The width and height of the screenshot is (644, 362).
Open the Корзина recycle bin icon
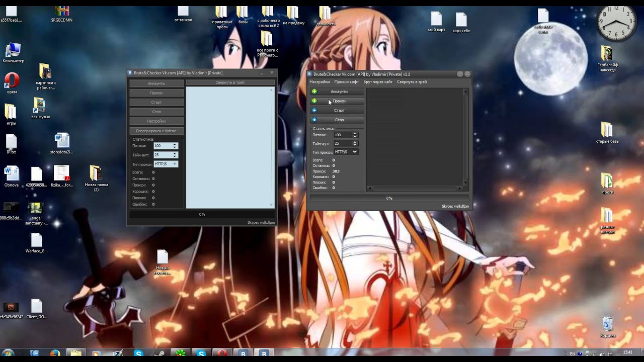click(x=608, y=327)
